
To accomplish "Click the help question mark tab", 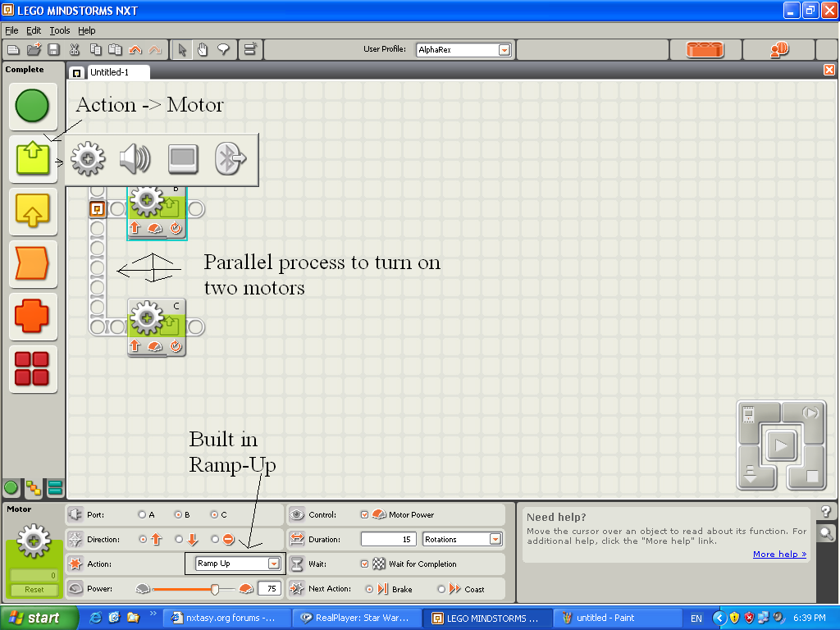I will (826, 512).
